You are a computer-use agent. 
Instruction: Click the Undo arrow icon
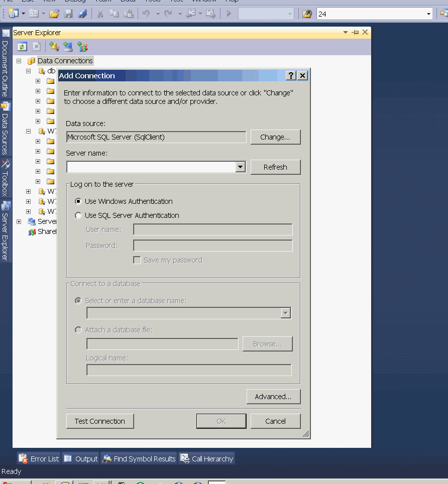coord(146,14)
